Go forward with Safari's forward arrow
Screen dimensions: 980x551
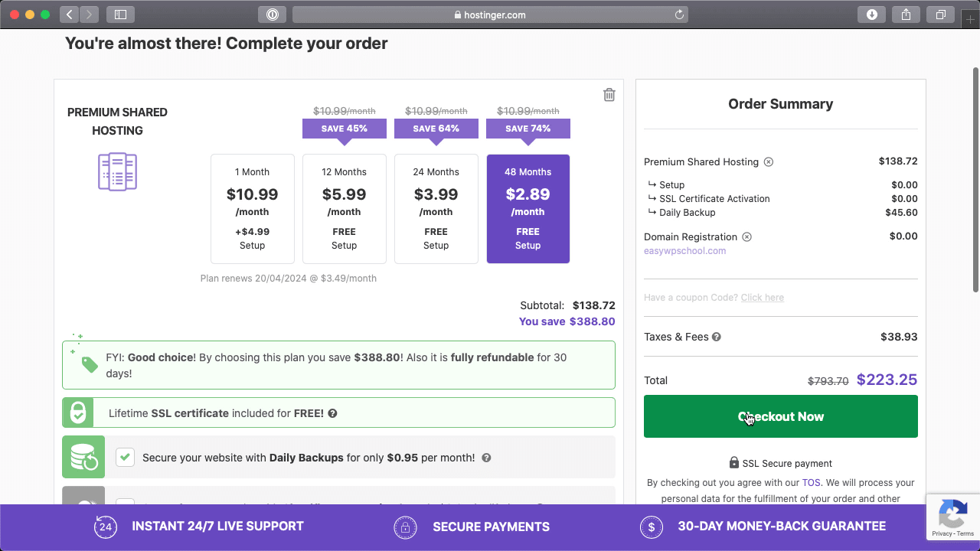[x=89, y=14]
